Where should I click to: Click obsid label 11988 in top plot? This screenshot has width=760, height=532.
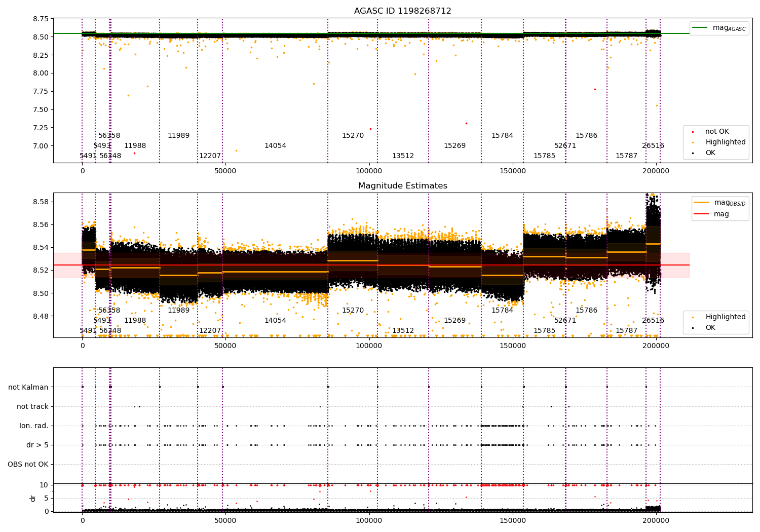[x=135, y=146]
